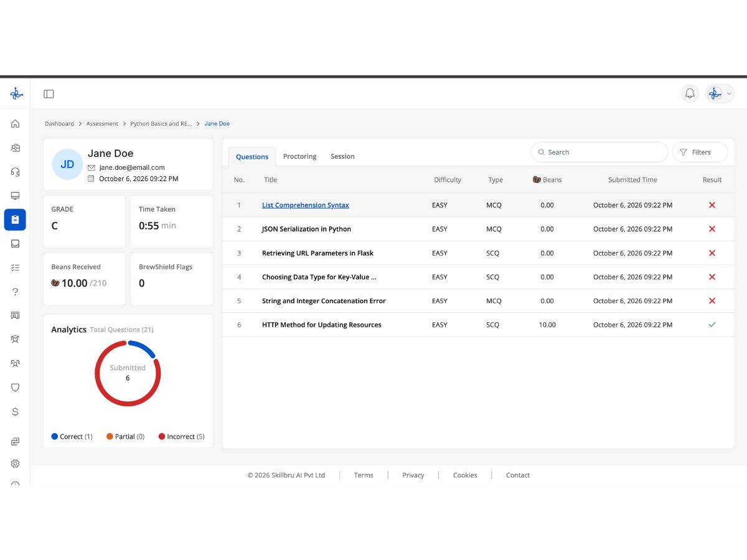Click the Search input field
Screen dimensions: 747x560
click(x=599, y=152)
